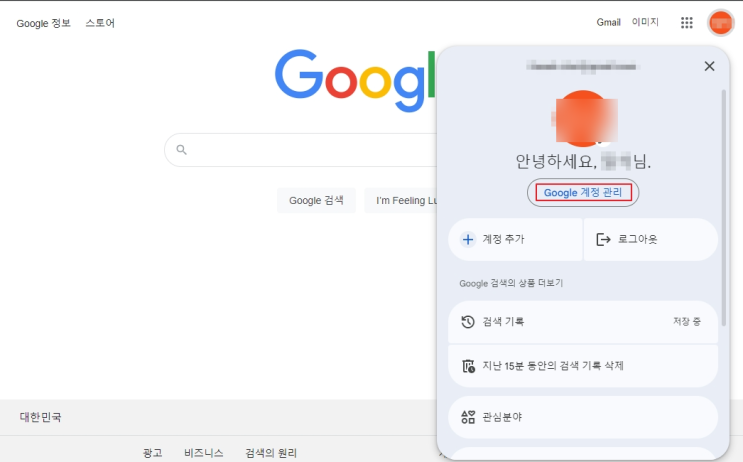Click the 로그아웃 button

click(x=651, y=239)
